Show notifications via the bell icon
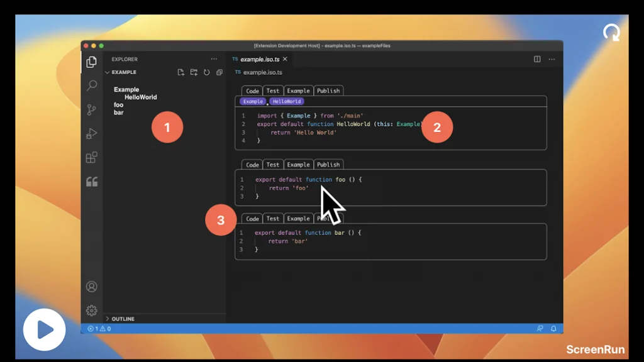 [x=553, y=328]
